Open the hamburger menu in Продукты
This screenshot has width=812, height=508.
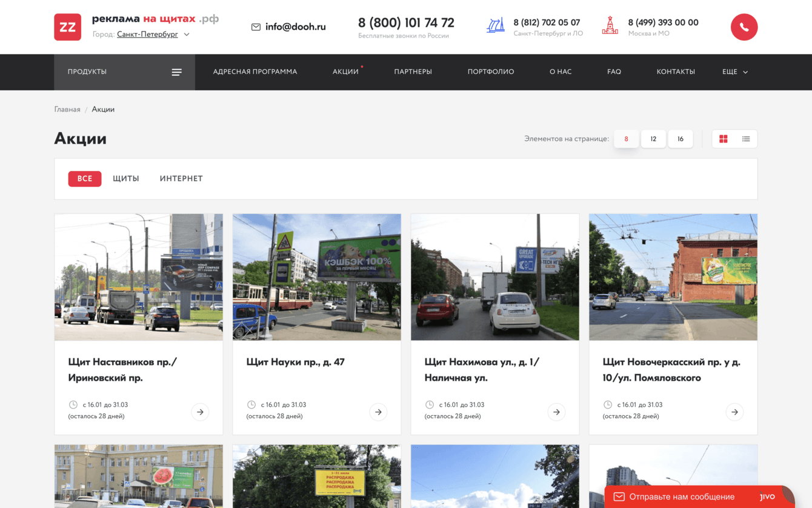(176, 72)
